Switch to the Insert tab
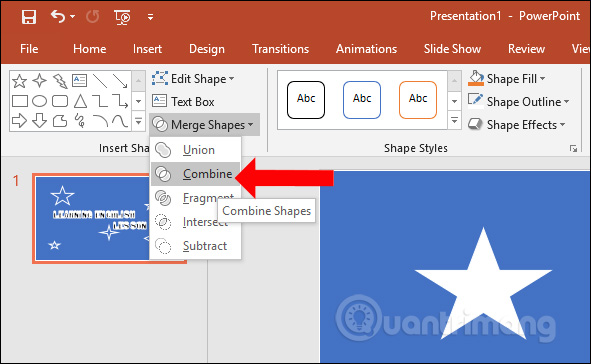591x364 pixels. click(x=147, y=49)
